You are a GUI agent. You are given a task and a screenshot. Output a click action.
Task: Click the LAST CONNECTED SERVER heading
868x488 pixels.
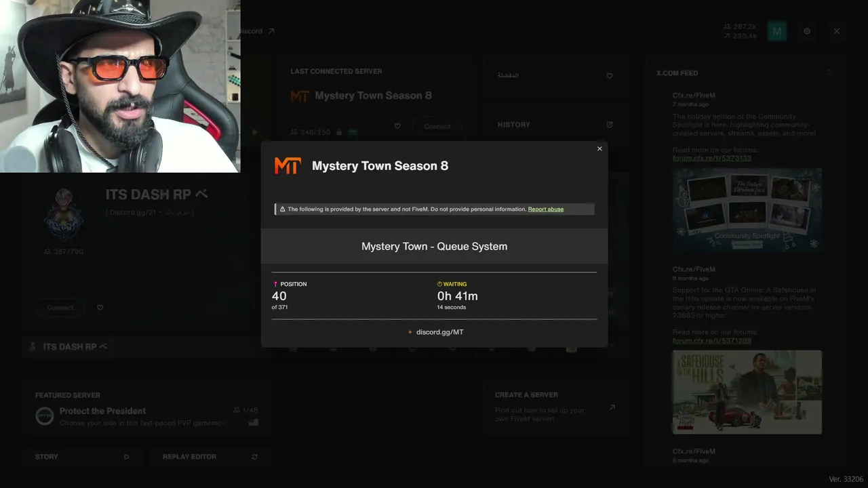click(x=336, y=71)
